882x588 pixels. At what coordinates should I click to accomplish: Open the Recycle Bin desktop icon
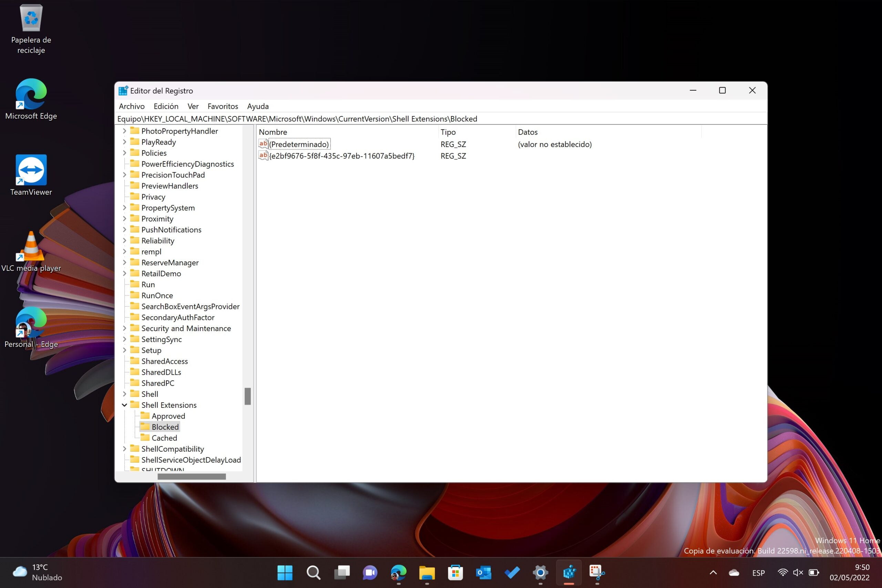coord(31,29)
